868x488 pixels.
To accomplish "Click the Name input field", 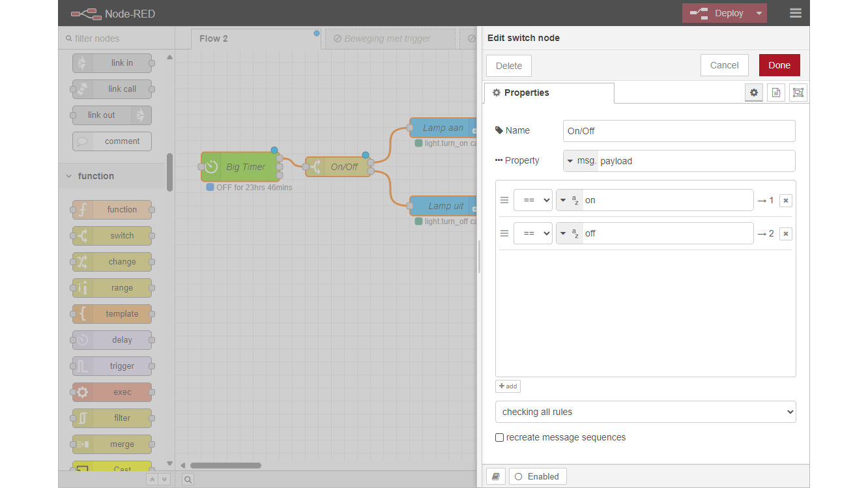I will pyautogui.click(x=678, y=131).
